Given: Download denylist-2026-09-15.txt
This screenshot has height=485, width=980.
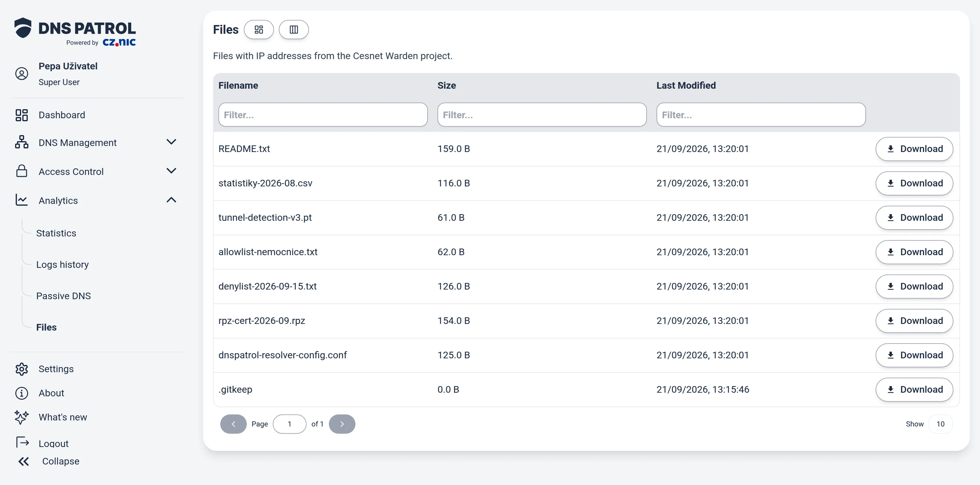Looking at the screenshot, I should click(x=915, y=287).
